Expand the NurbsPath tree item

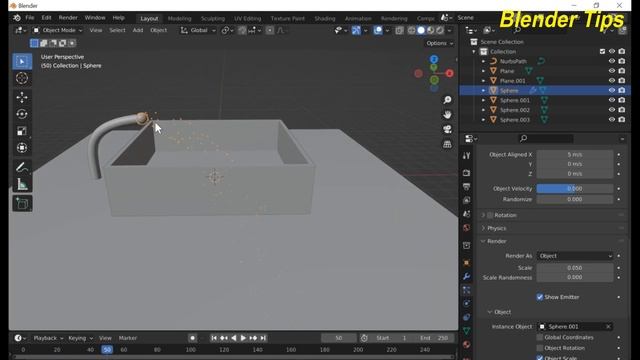(484, 61)
